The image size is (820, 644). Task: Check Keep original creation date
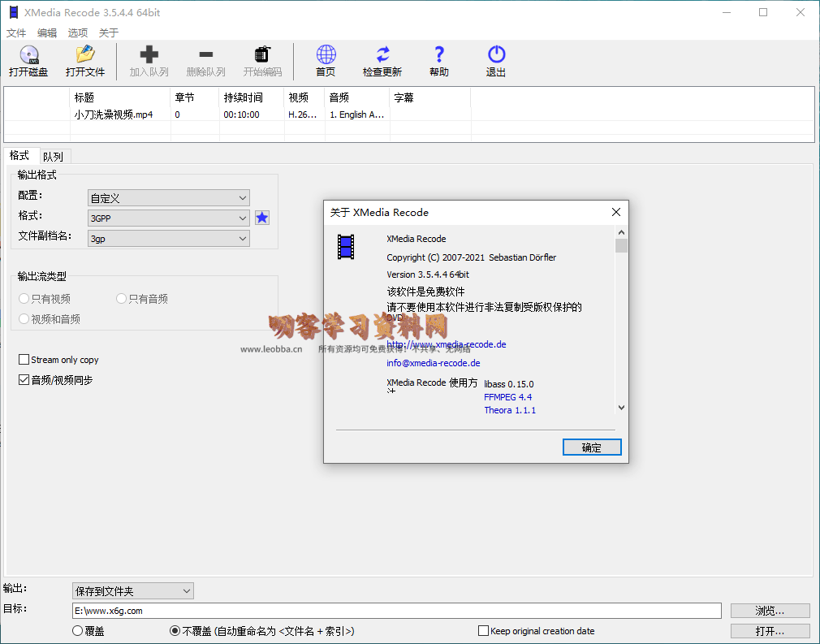coord(484,631)
